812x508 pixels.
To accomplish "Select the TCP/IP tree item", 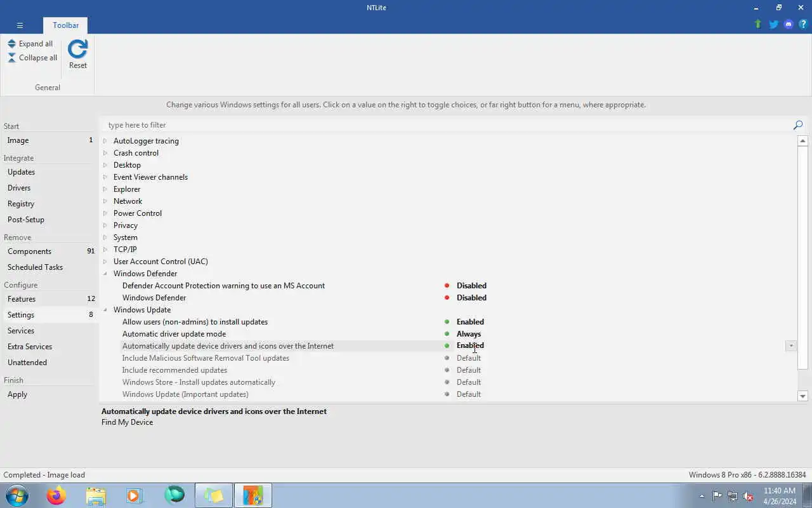I will 125,250.
